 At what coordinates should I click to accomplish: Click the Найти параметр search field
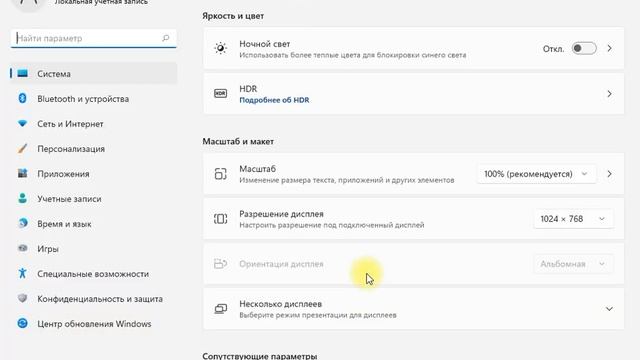[x=93, y=38]
